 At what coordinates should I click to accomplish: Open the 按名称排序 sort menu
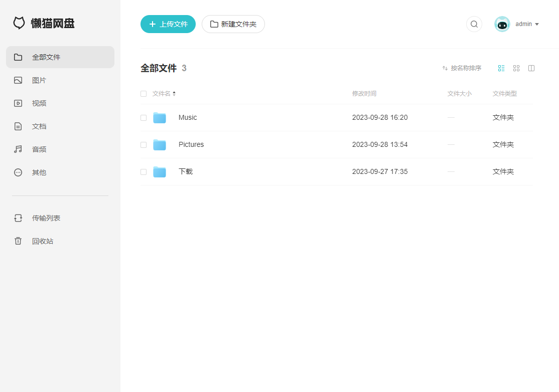click(462, 68)
